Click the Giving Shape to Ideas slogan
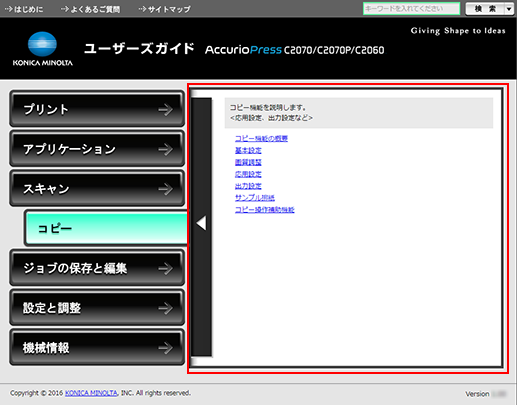The image size is (517, 405). [458, 31]
